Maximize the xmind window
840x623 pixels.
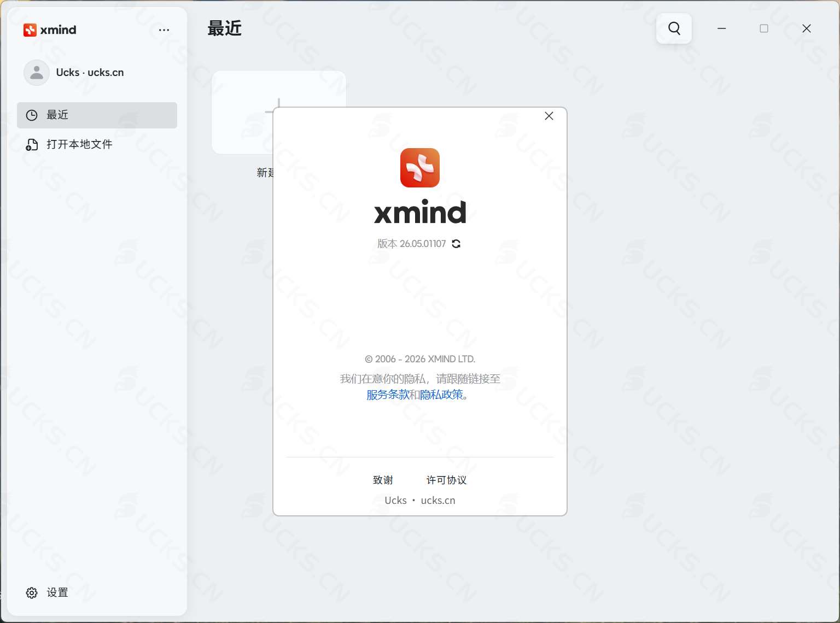point(764,28)
